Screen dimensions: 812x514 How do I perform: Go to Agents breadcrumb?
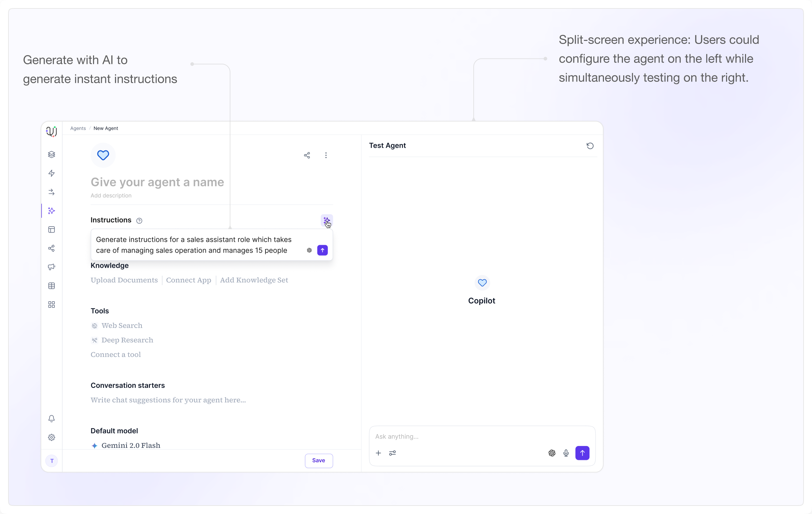pyautogui.click(x=78, y=128)
